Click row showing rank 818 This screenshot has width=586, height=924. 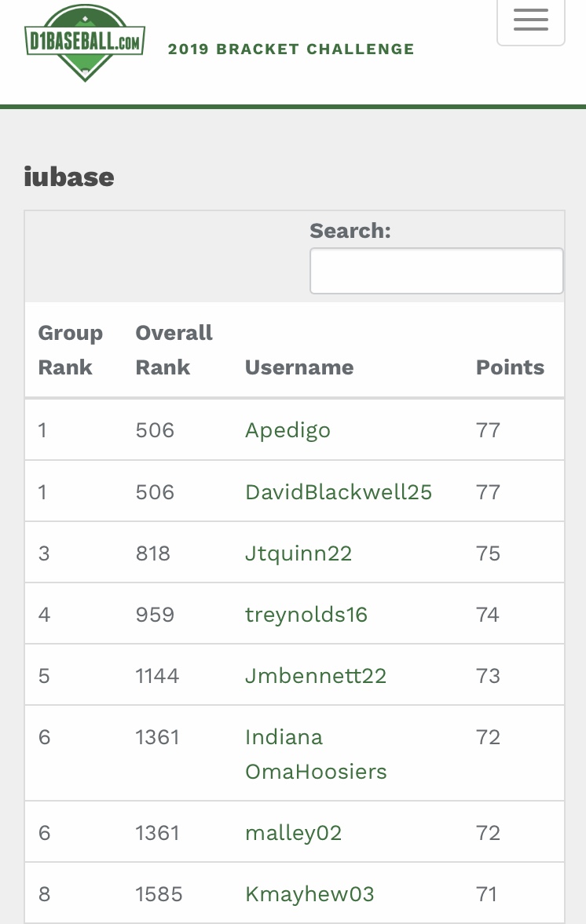tap(153, 553)
